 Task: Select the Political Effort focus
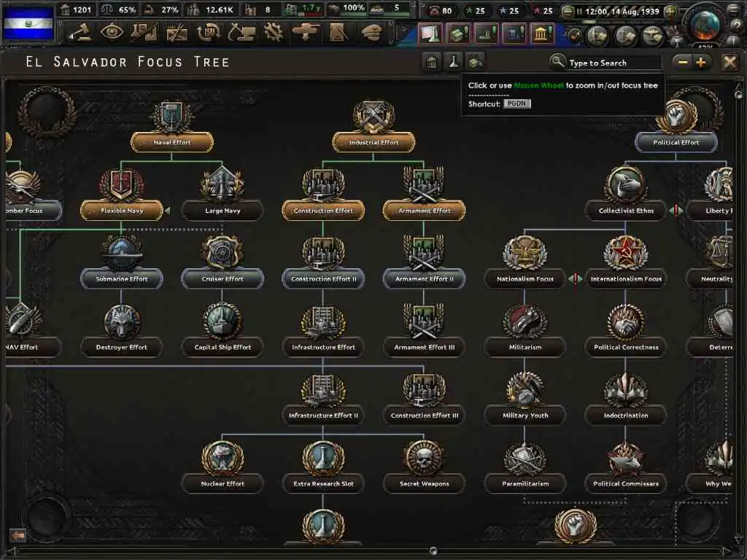click(676, 142)
